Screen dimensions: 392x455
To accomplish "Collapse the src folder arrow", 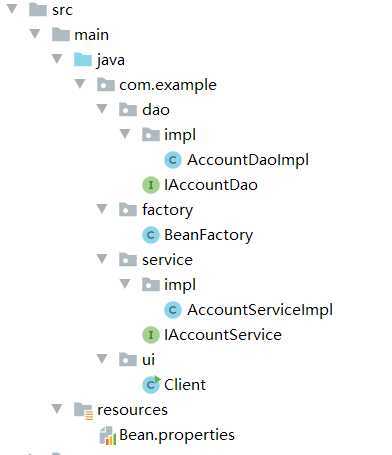I will pos(12,9).
